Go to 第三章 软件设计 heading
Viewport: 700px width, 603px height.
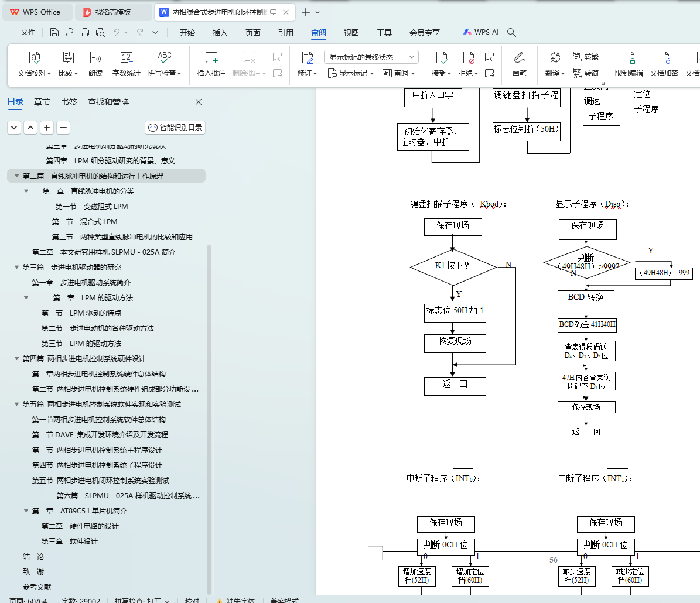[69, 542]
